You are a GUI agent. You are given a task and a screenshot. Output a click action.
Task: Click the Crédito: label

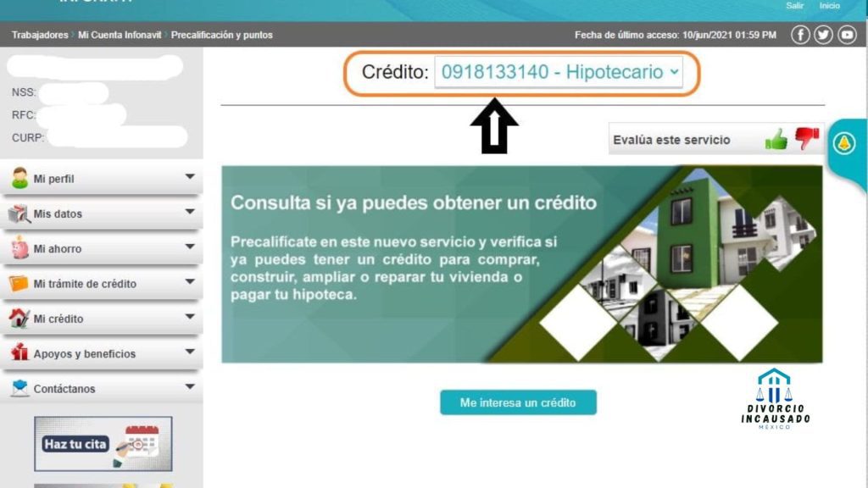pyautogui.click(x=395, y=72)
